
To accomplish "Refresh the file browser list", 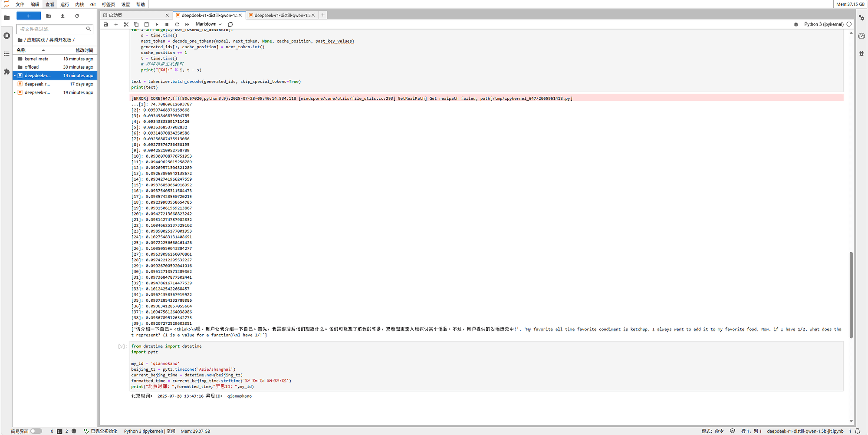I will click(x=77, y=16).
